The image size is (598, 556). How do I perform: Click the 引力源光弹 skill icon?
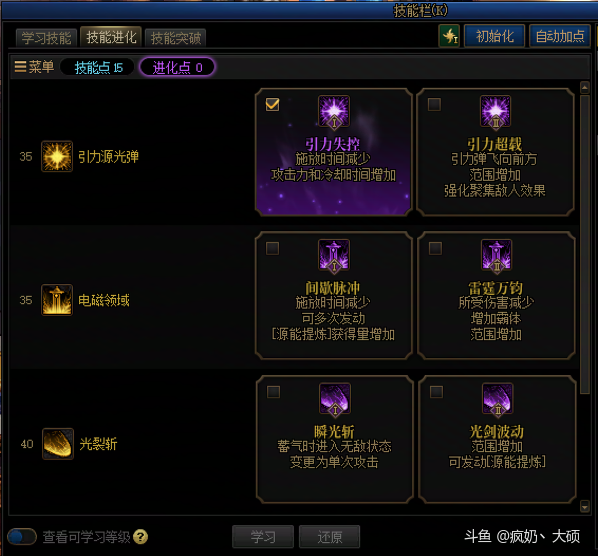click(x=57, y=156)
